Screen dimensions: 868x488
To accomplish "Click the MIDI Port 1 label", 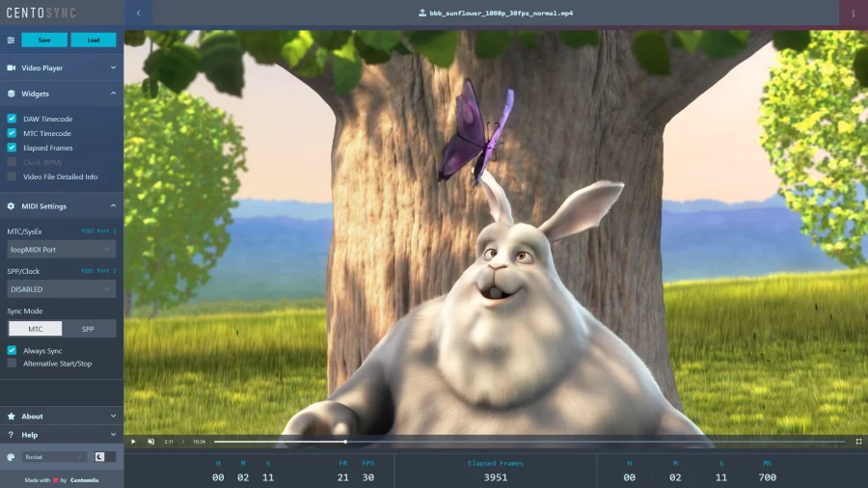I will point(98,231).
